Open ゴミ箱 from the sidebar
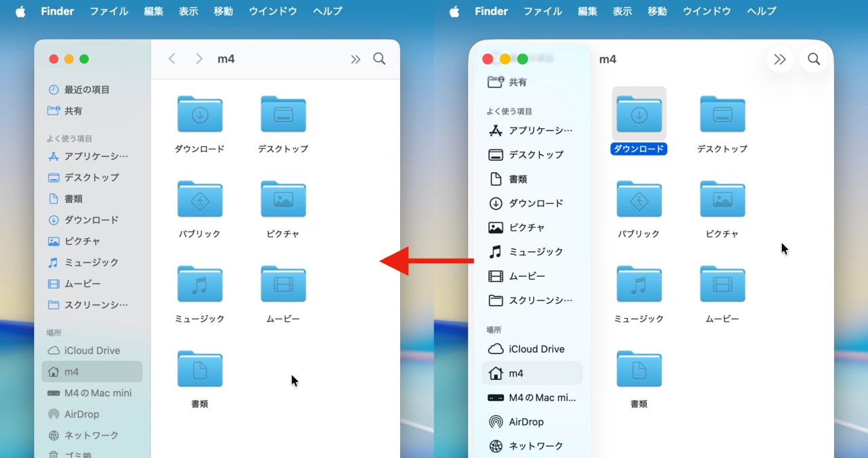 [75, 453]
